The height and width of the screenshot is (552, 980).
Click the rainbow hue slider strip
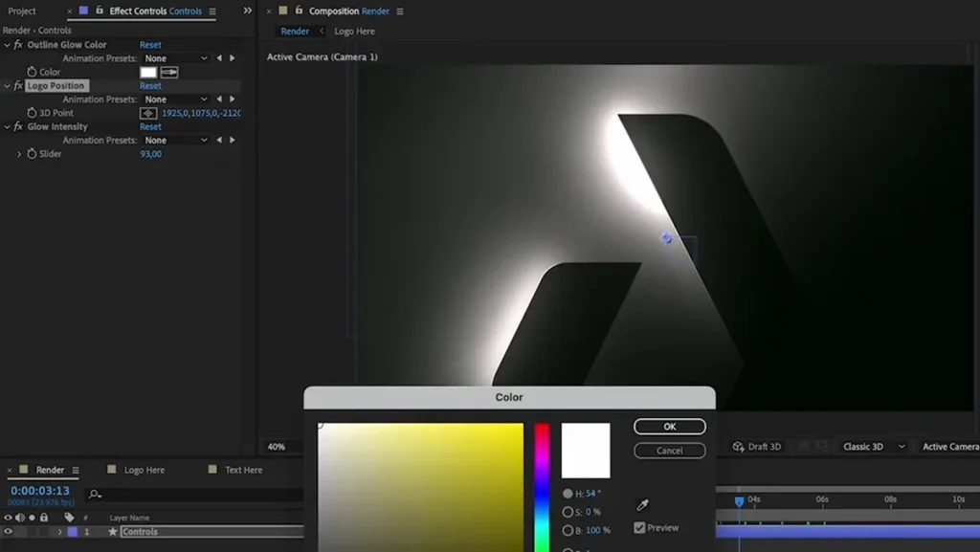coord(542,488)
